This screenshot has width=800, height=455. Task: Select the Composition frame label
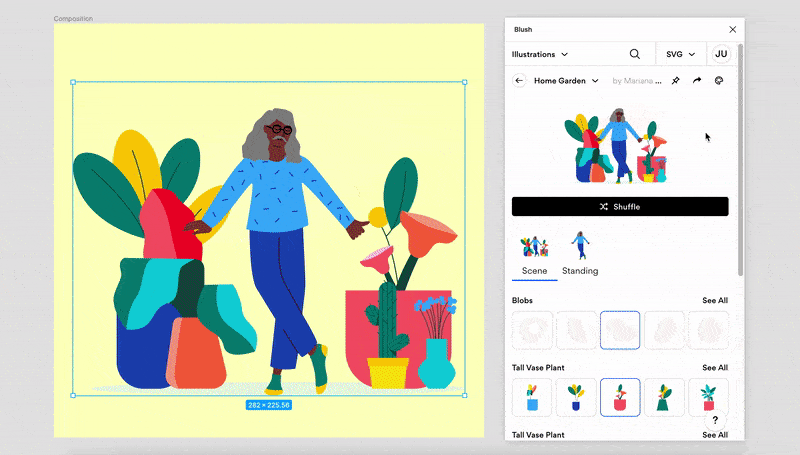tap(73, 18)
